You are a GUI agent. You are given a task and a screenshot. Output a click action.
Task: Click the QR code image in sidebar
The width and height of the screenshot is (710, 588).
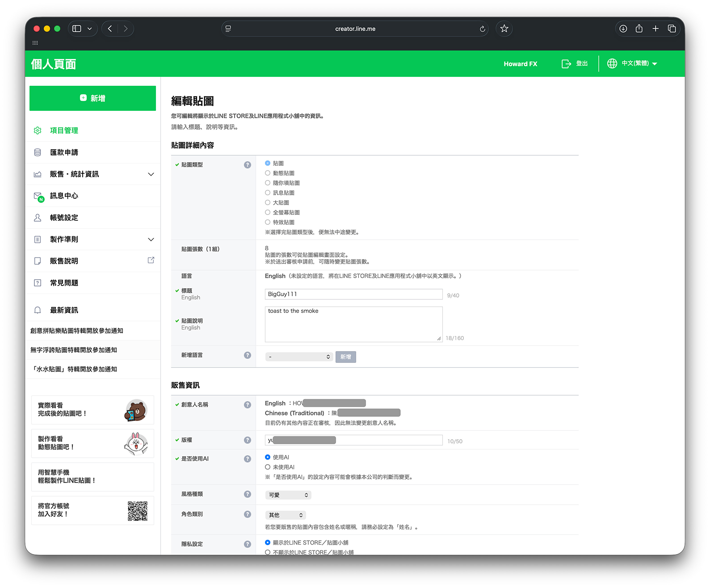coord(138,511)
